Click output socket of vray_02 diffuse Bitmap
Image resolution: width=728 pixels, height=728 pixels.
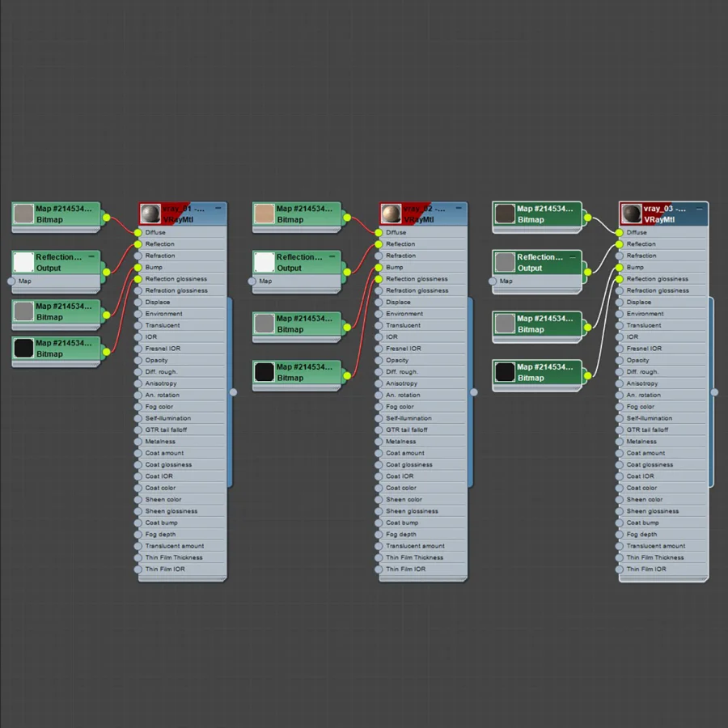[x=347, y=218]
